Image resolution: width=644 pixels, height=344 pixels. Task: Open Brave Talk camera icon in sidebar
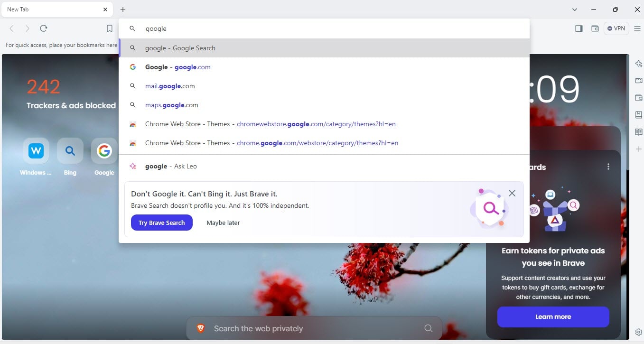click(639, 81)
